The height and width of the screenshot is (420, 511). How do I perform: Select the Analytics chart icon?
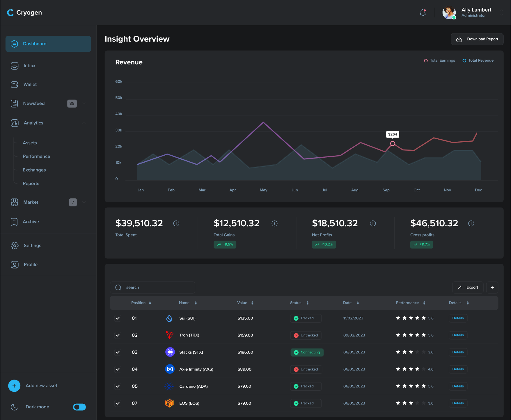(x=15, y=123)
